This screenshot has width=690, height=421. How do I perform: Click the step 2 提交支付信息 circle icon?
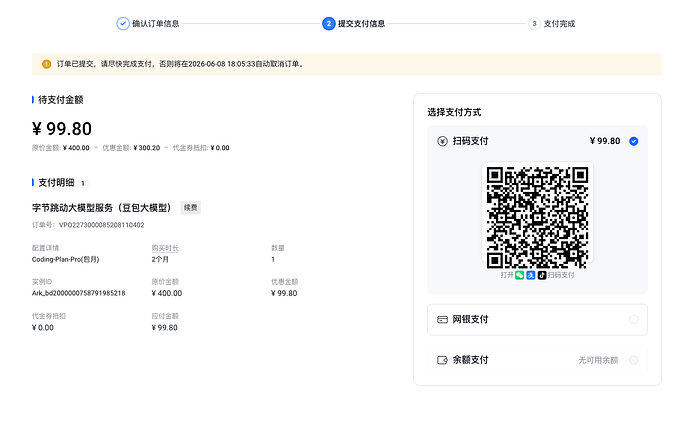329,24
